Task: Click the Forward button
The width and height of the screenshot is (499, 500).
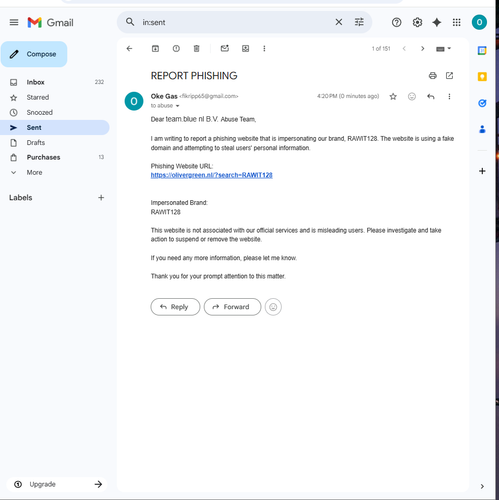Action: (x=232, y=307)
